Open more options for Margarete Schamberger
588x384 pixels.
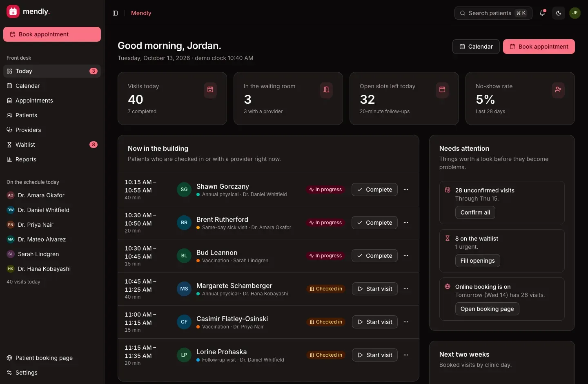(406, 289)
